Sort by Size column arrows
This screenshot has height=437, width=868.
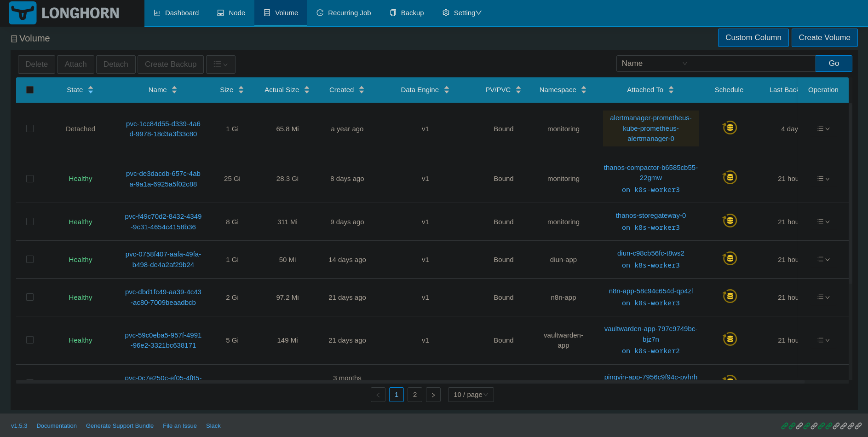click(x=241, y=90)
